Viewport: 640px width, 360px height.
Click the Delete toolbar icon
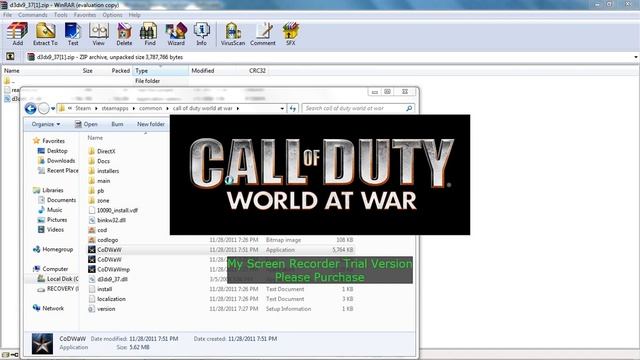124,34
